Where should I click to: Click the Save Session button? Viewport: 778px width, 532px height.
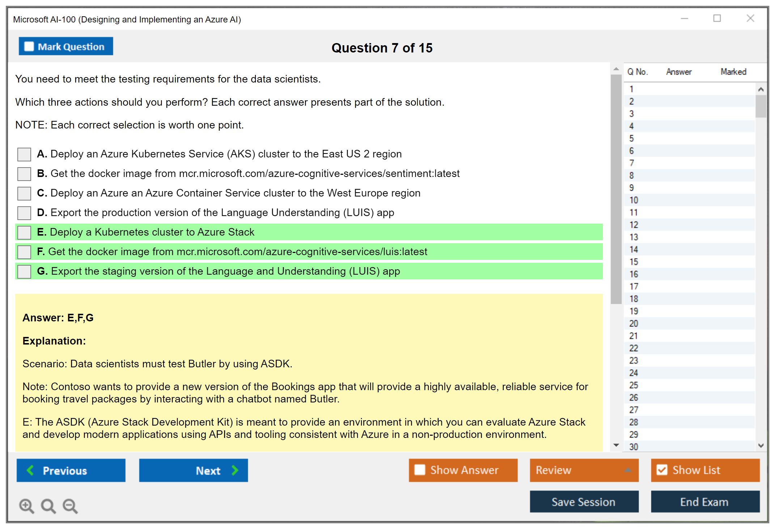584,502
